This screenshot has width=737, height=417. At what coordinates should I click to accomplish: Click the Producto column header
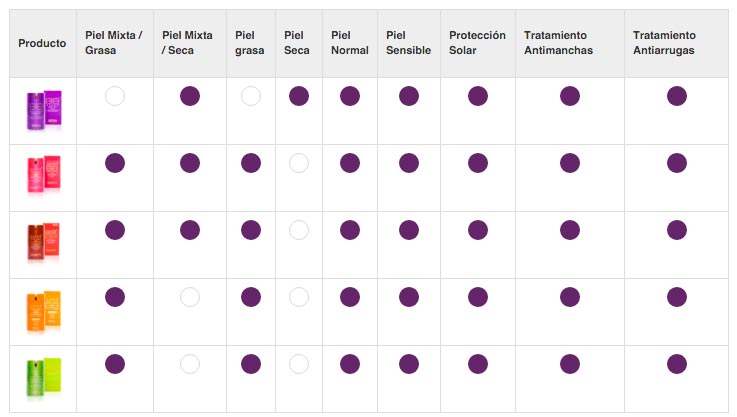pyautogui.click(x=42, y=43)
